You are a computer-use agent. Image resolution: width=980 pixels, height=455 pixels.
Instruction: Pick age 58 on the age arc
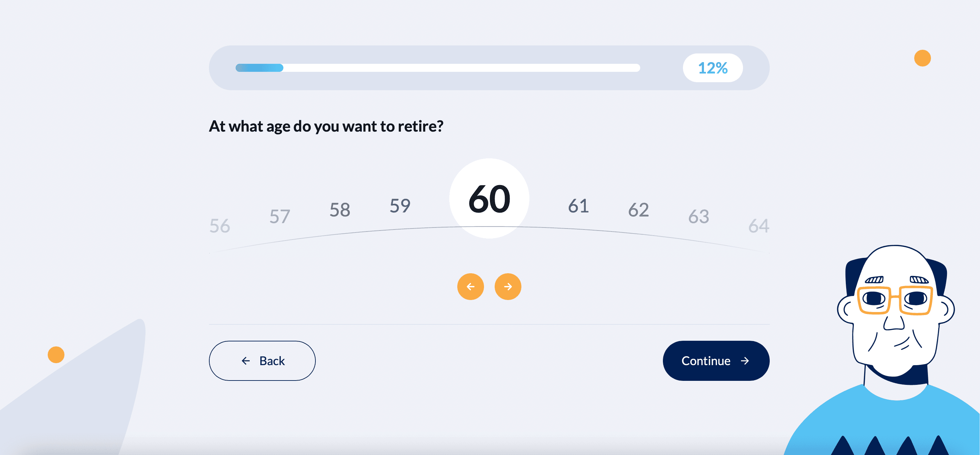[340, 210]
